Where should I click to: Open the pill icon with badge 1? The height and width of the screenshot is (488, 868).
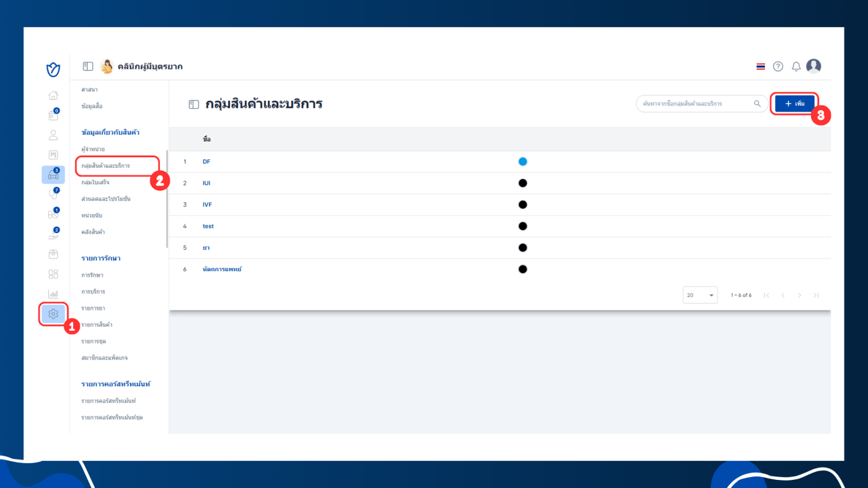[53, 214]
